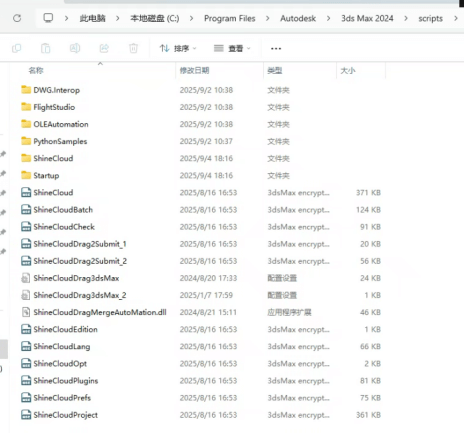Viewport: 464px width, 433px height.
Task: Select the ShineCloudLang file name
Action: point(62,347)
